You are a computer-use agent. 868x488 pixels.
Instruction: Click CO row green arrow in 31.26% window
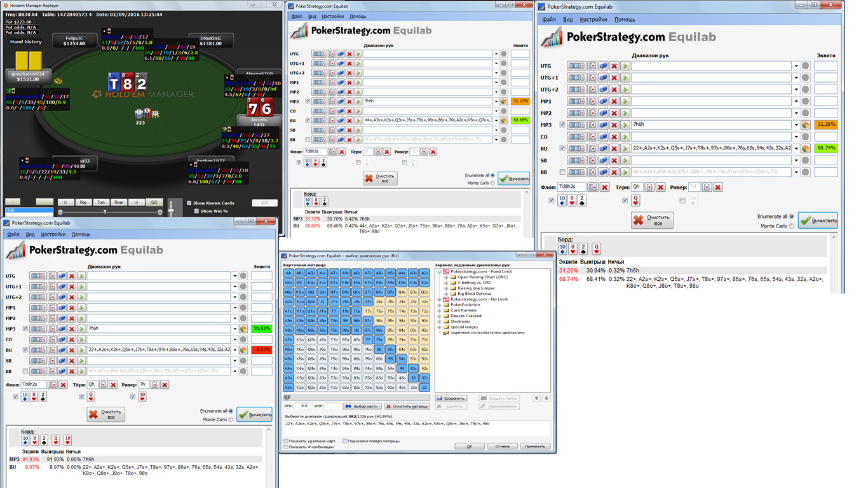click(x=625, y=137)
